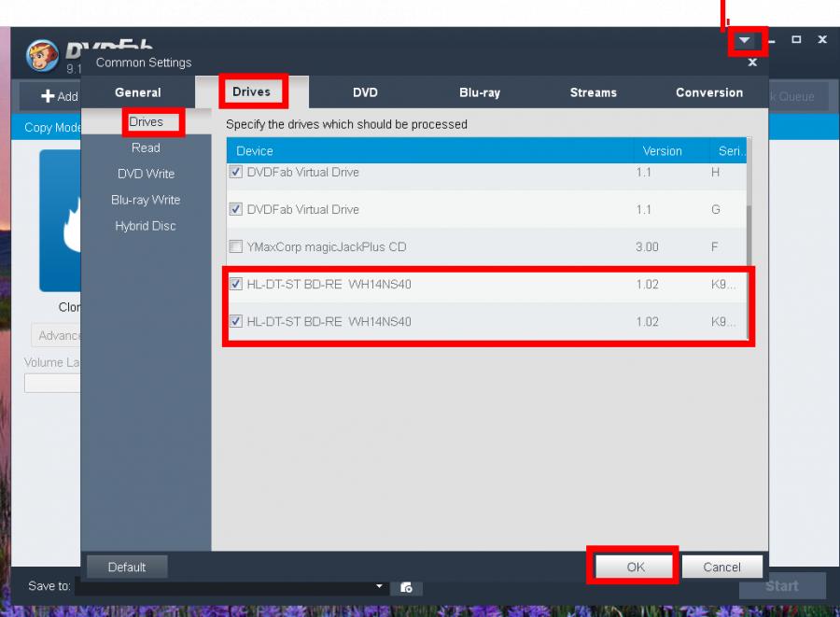The width and height of the screenshot is (840, 617).
Task: Open the DVDFab main menu dropdown arrow
Action: 744,40
